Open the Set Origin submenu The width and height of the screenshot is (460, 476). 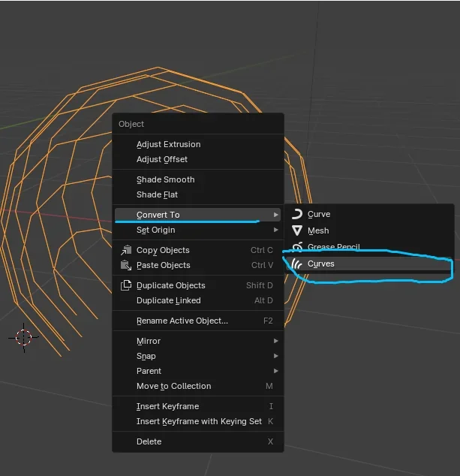[198, 230]
